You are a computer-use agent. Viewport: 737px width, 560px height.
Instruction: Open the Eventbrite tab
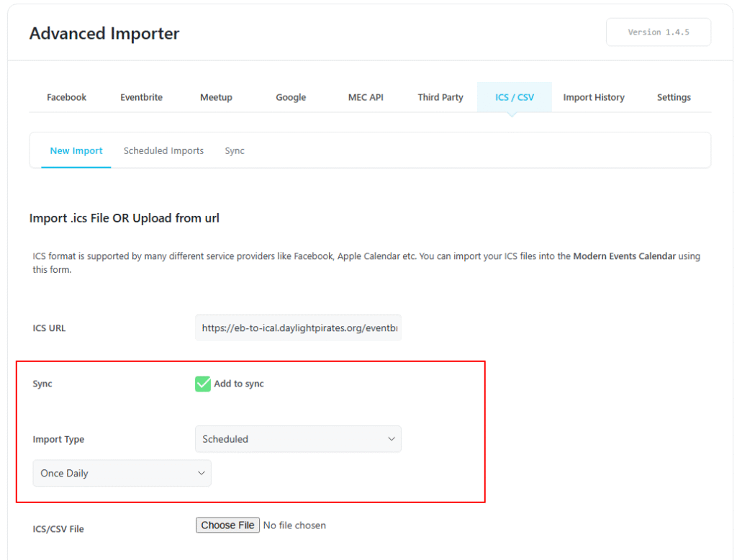tap(141, 97)
